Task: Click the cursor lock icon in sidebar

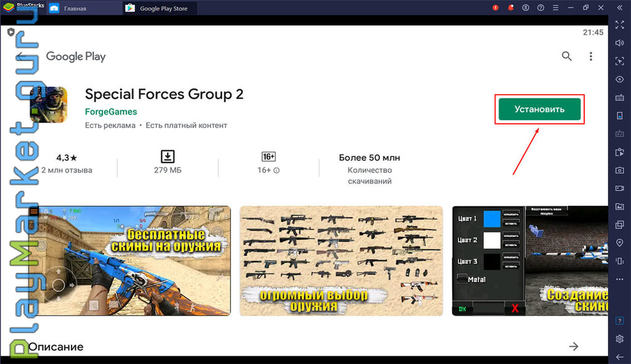Action: 620,61
